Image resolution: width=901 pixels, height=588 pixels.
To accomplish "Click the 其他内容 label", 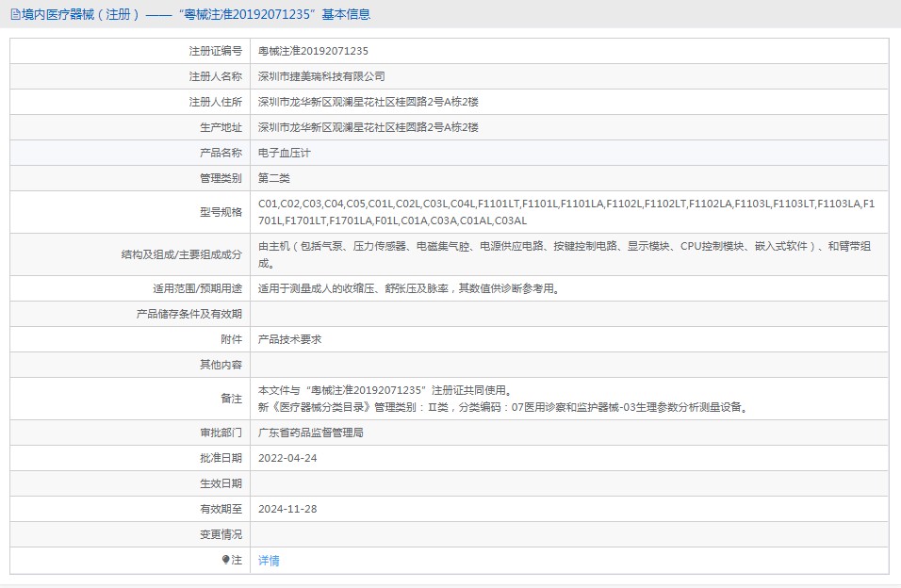I will [x=221, y=365].
